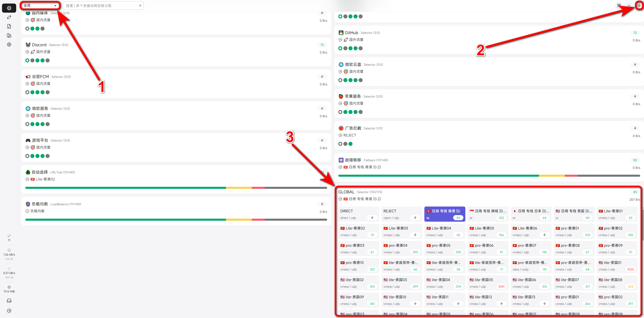644x318 pixels.
Task: Expand the Discord proxy group
Action: (x=39, y=45)
